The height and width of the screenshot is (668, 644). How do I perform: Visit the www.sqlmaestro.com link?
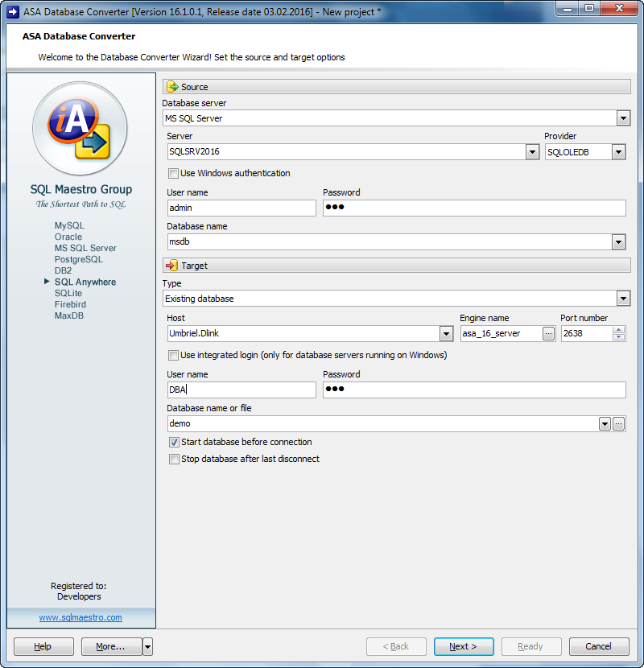coord(80,617)
